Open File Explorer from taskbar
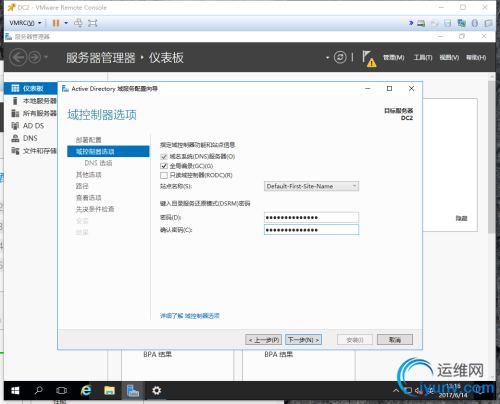The image size is (500, 404). [109, 390]
